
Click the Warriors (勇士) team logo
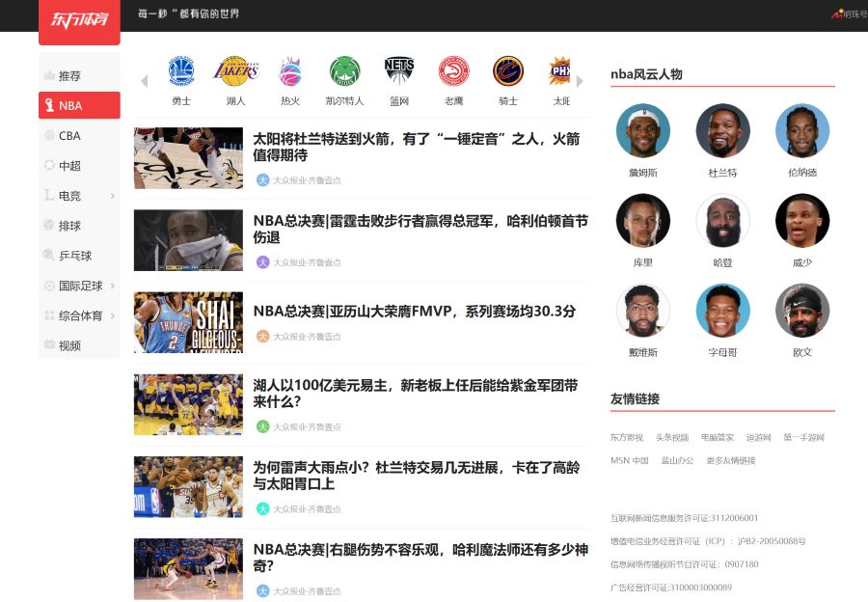click(183, 69)
